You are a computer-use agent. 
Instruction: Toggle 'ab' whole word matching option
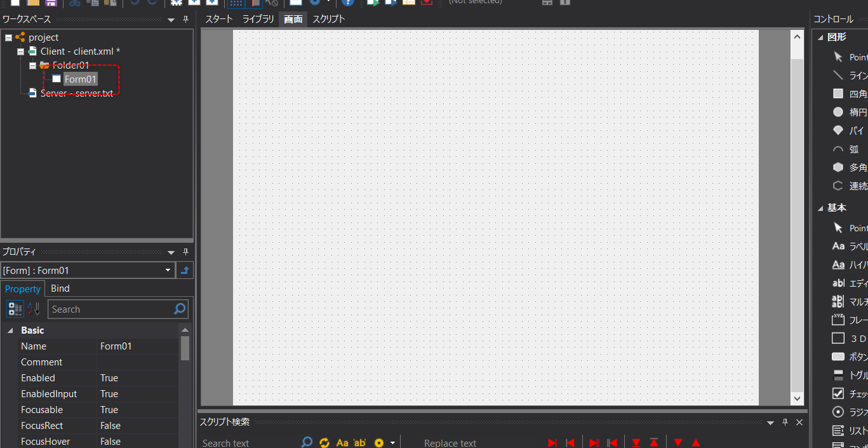click(359, 442)
